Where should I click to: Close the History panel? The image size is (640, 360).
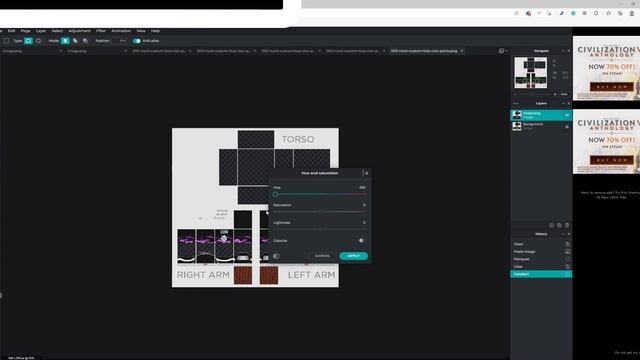coord(569,234)
